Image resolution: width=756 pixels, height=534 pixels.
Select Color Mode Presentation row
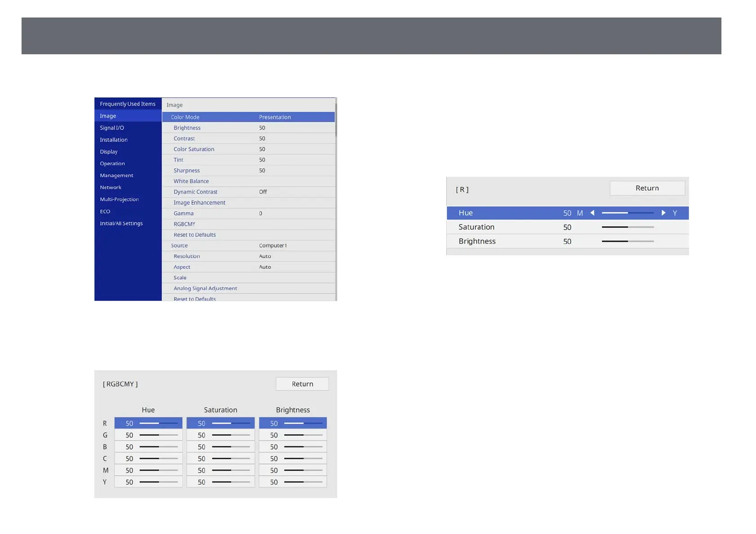tap(248, 117)
